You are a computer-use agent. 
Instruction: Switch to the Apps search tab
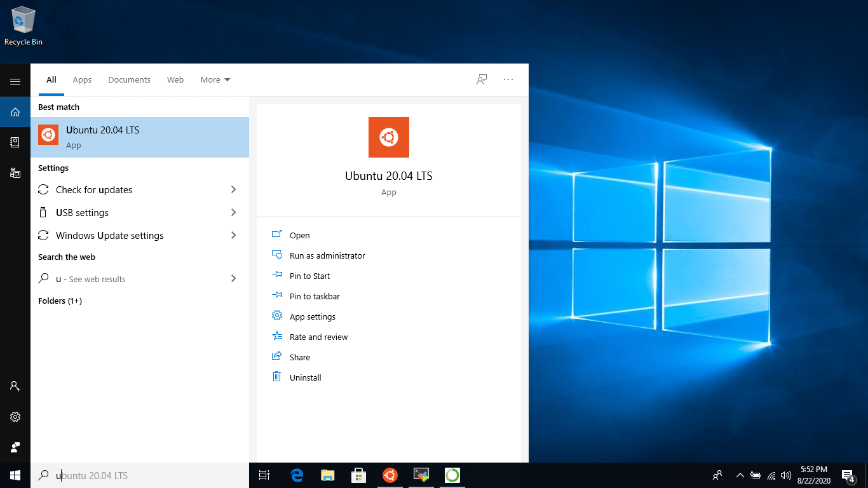(x=82, y=79)
